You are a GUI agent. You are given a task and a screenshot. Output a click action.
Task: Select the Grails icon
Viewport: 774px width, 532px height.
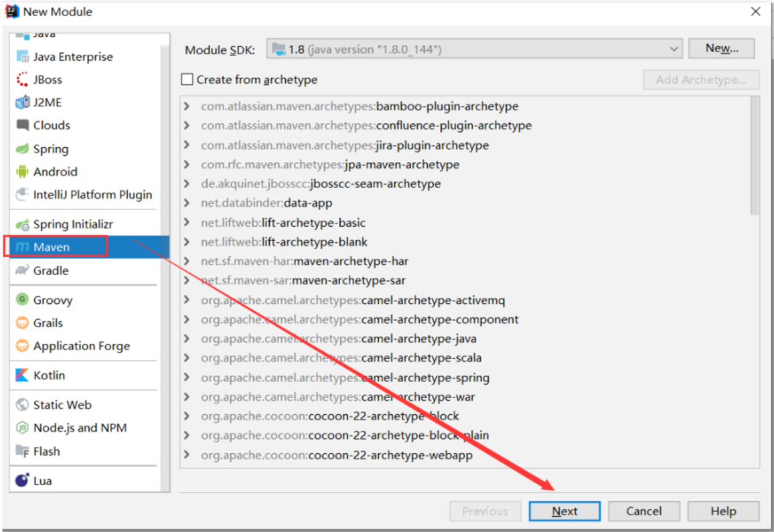pyautogui.click(x=22, y=323)
